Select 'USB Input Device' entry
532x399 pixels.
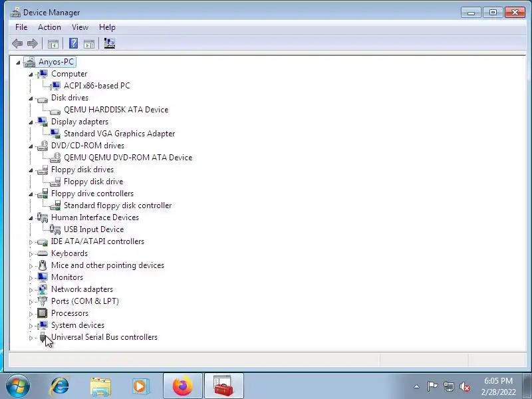tap(94, 229)
